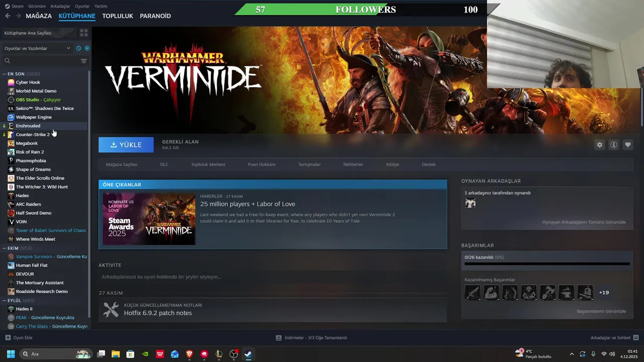The width and height of the screenshot is (644, 362).
Task: Open the PARANOİD profile tab
Action: click(x=155, y=16)
